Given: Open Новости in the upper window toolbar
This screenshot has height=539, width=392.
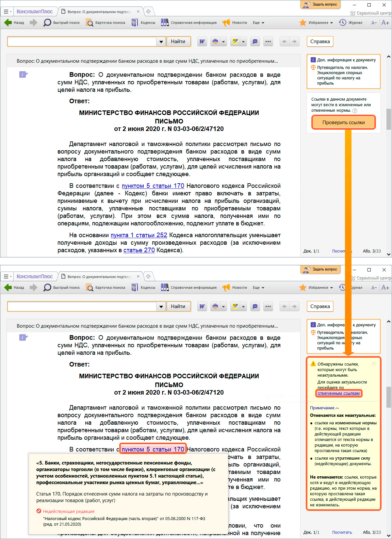Looking at the screenshot, I should point(235,23).
